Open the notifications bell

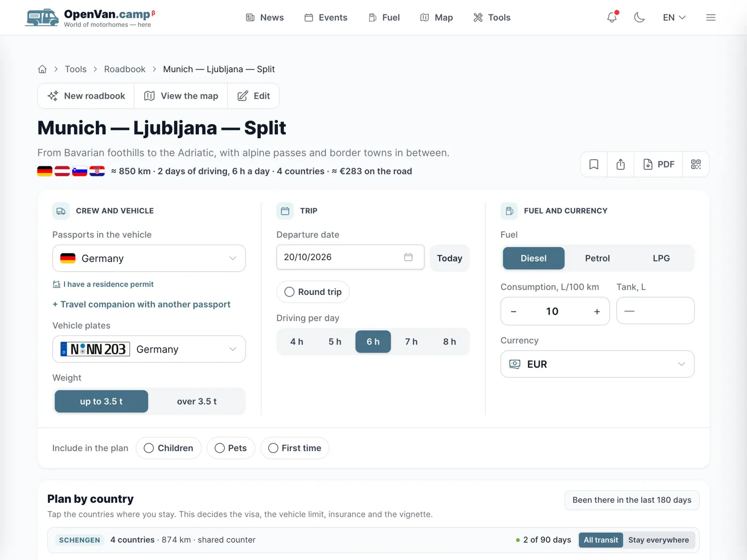[x=612, y=18]
